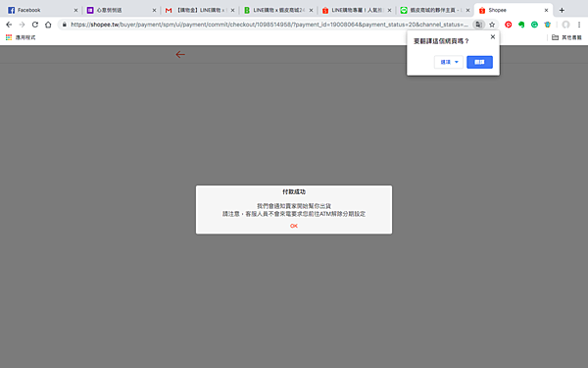This screenshot has width=588, height=368.
Task: Select the active Shopee tab
Action: click(x=513, y=10)
